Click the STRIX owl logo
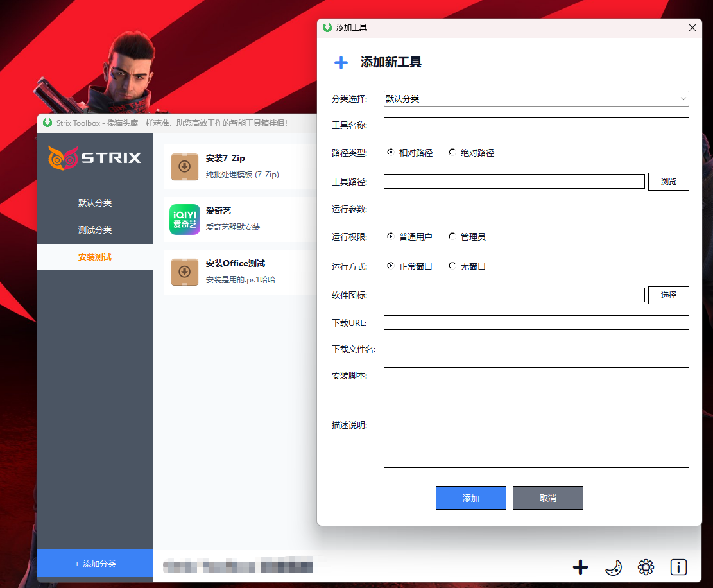The height and width of the screenshot is (588, 713). (x=64, y=158)
